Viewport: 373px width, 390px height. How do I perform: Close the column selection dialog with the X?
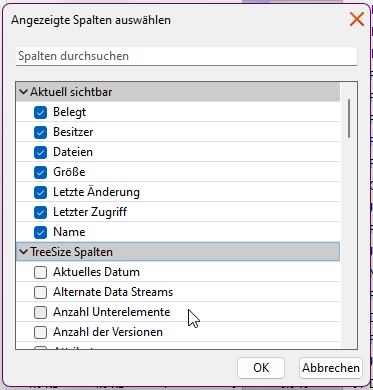point(357,19)
